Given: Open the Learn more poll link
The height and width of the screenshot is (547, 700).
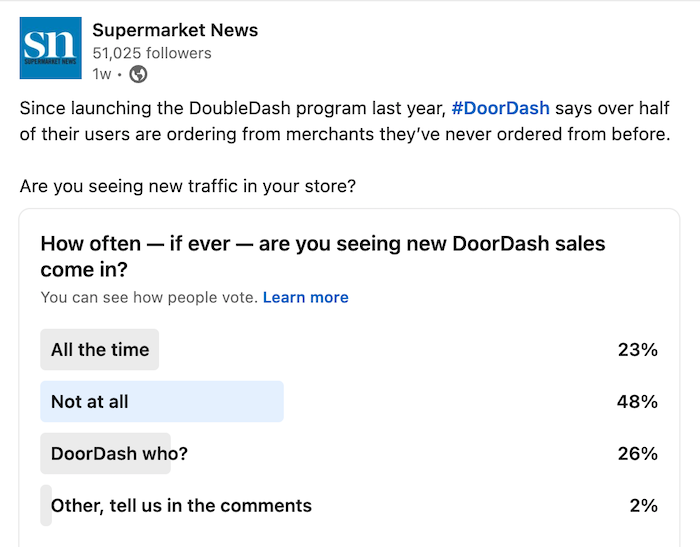Looking at the screenshot, I should 305,297.
